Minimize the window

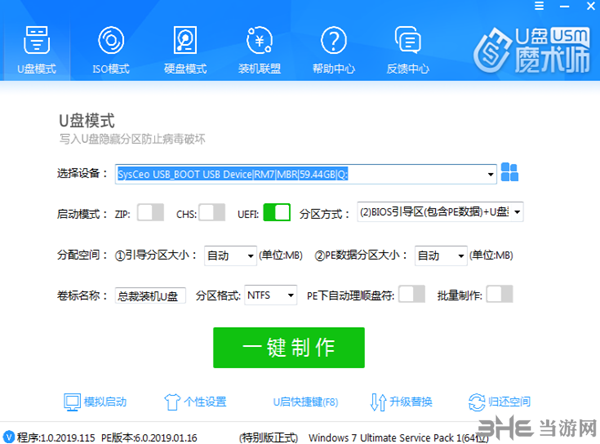[564, 6]
